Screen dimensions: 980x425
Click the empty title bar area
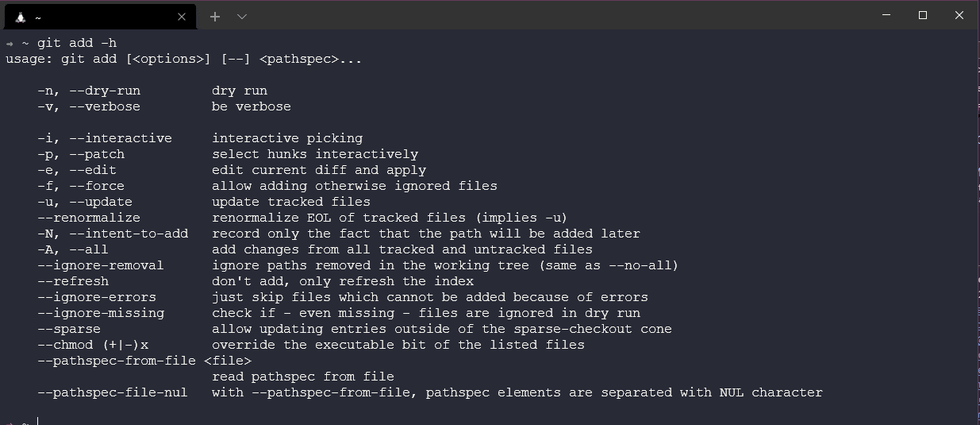pyautogui.click(x=555, y=15)
